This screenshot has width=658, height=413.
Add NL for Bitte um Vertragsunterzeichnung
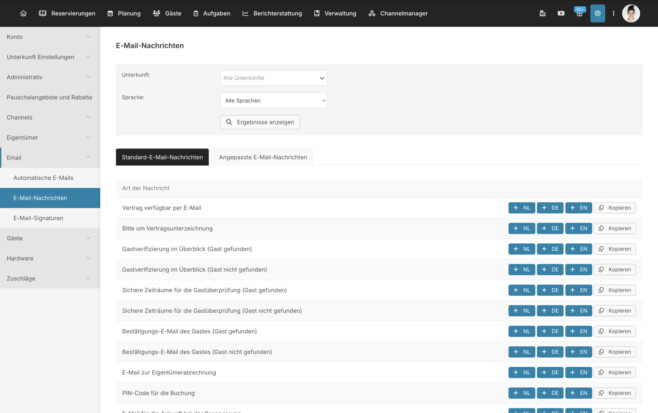coord(522,228)
